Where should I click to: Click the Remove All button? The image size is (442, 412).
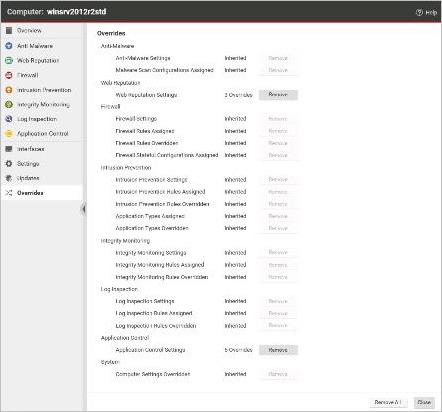click(388, 402)
